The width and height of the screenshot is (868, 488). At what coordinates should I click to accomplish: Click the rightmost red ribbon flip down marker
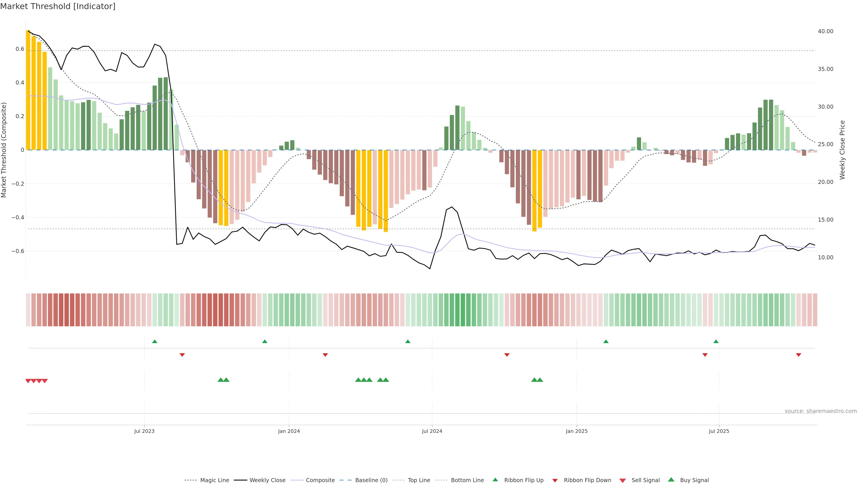point(798,355)
